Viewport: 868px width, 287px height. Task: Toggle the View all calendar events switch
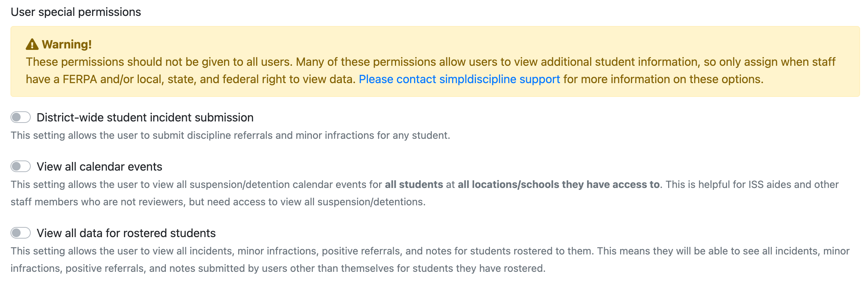[21, 166]
